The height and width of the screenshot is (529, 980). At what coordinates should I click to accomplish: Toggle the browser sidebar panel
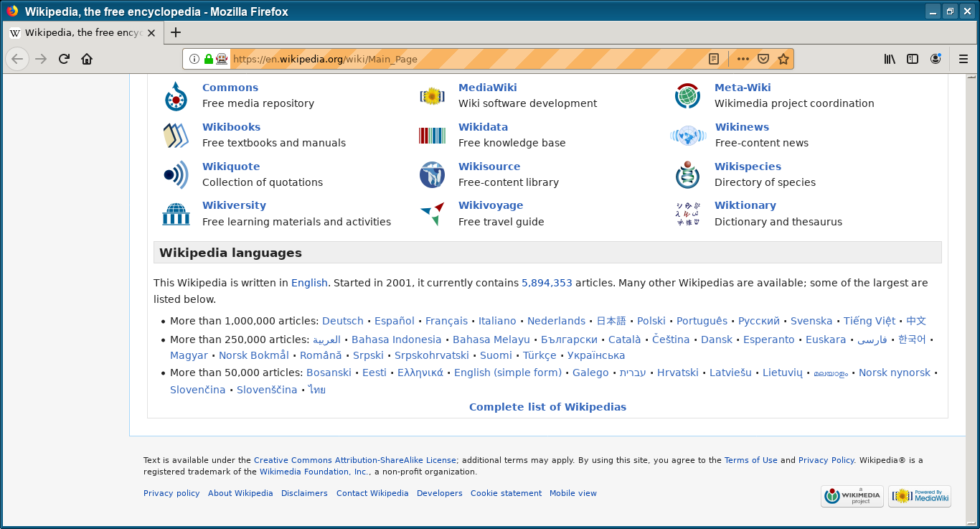(912, 59)
